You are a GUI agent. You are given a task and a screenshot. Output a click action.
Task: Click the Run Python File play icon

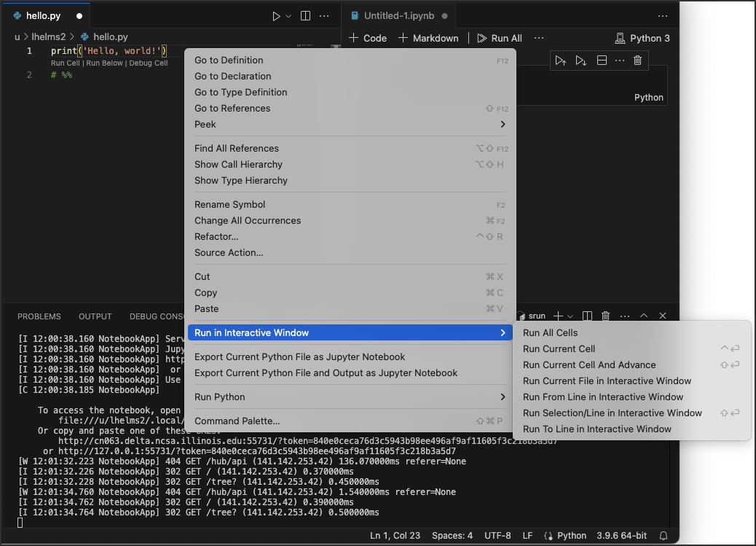pyautogui.click(x=276, y=15)
